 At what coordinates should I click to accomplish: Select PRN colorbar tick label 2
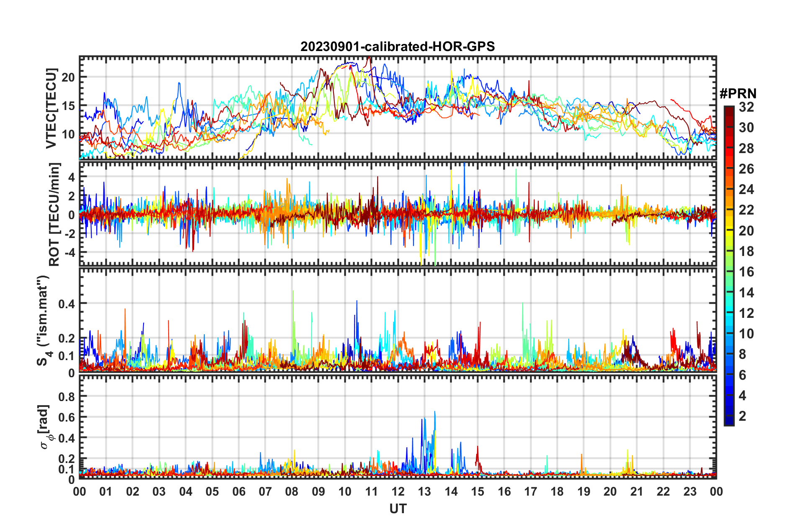(742, 416)
